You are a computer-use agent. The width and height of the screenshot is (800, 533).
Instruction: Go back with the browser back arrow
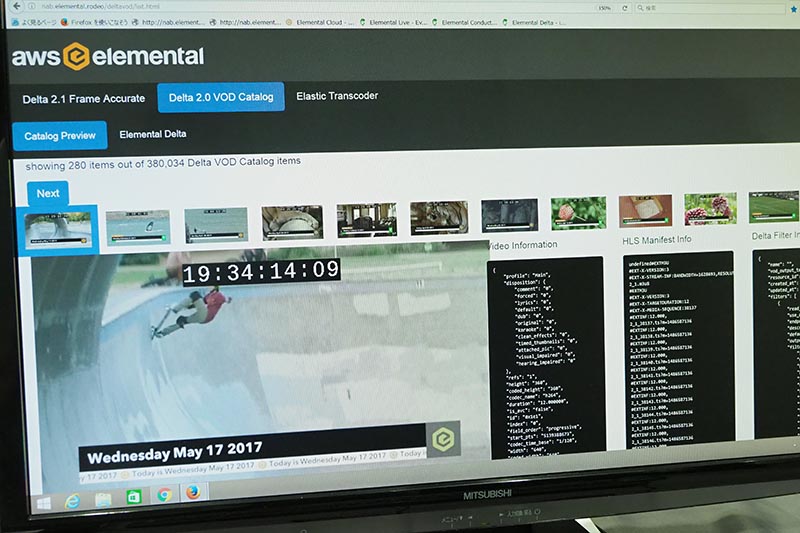click(x=17, y=6)
